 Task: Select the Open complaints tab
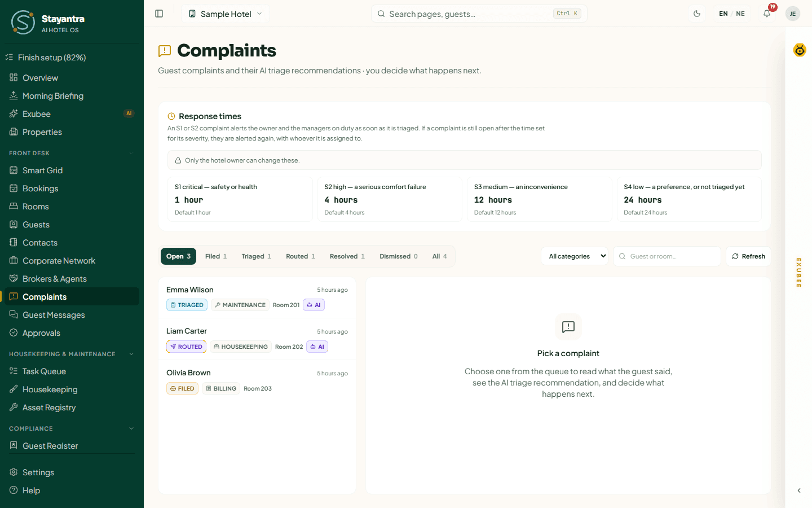(x=178, y=256)
